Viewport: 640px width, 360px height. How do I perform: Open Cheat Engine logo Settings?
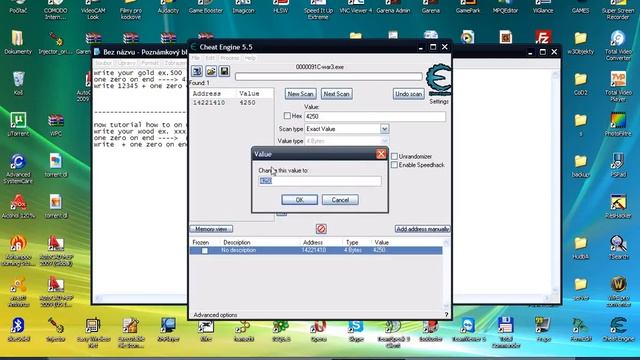(439, 79)
